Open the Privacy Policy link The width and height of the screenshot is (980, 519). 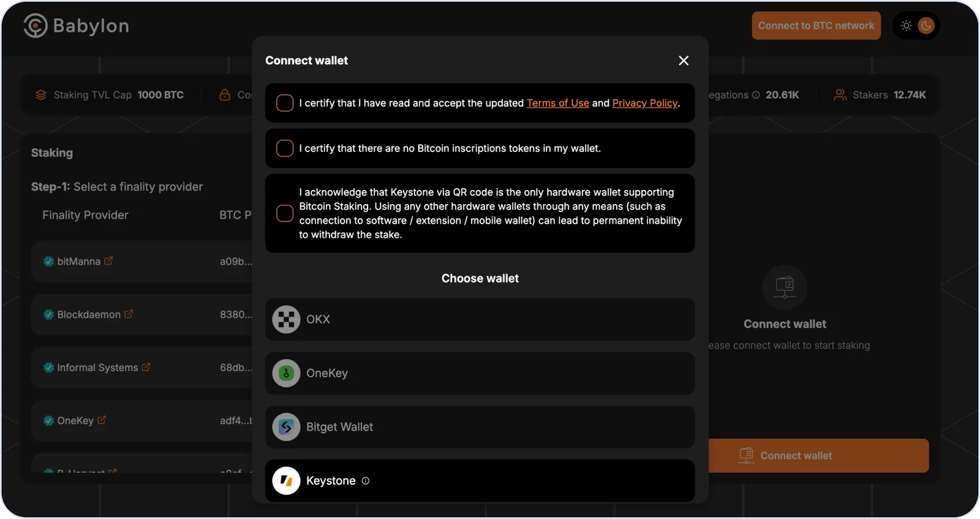tap(645, 103)
